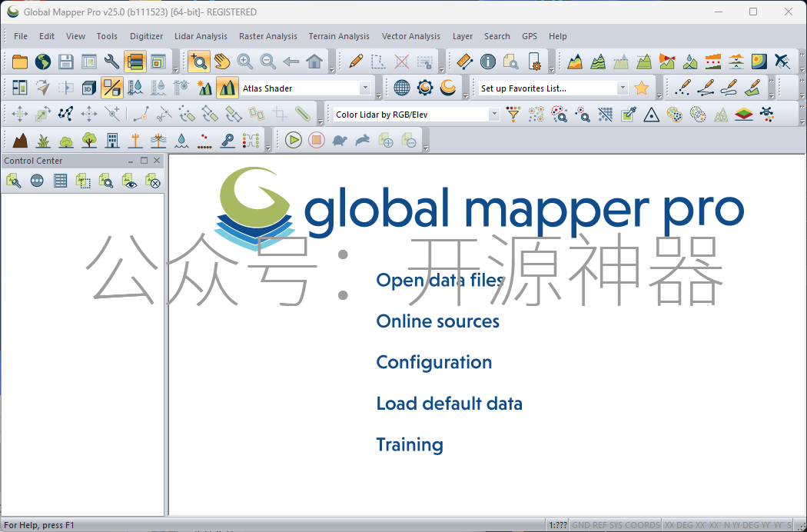807x532 pixels.
Task: Open the Layer menu
Action: tap(463, 36)
